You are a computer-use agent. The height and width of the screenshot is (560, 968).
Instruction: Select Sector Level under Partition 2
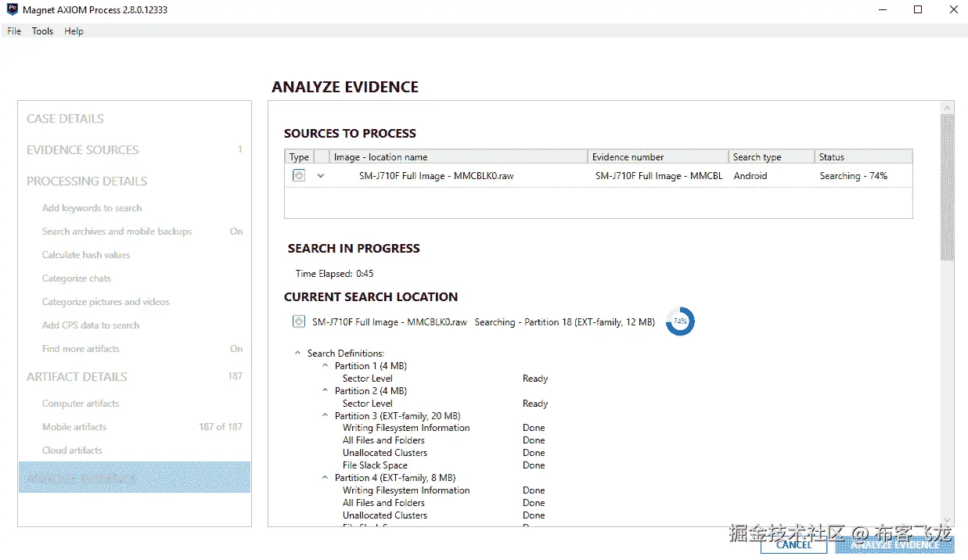tap(368, 404)
